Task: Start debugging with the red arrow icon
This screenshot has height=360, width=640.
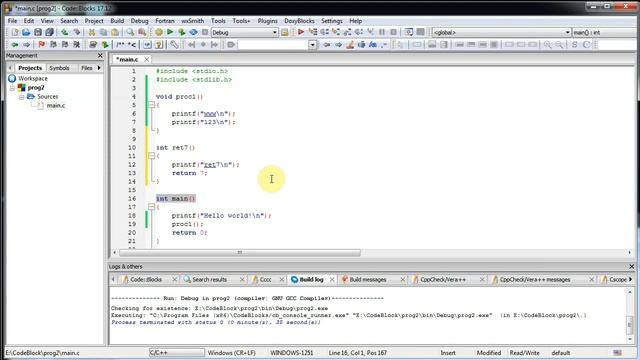Action: (301, 32)
